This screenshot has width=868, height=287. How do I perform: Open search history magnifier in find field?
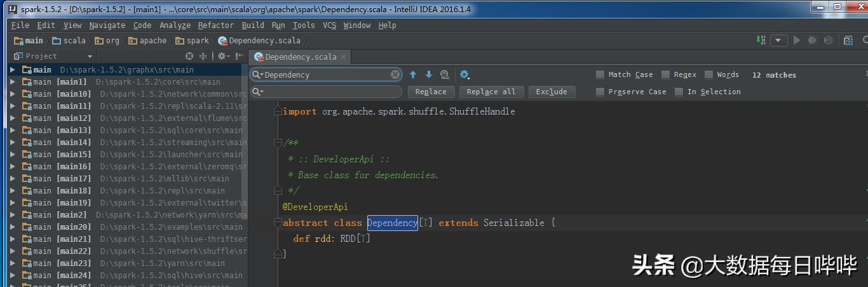[x=257, y=74]
